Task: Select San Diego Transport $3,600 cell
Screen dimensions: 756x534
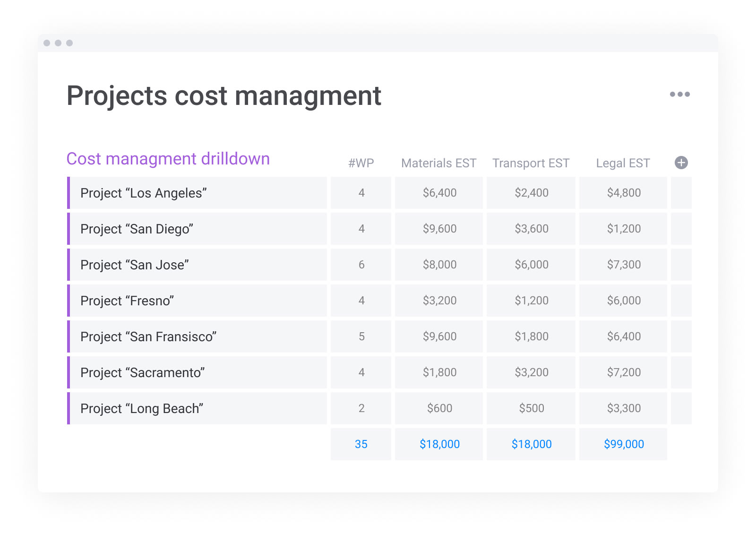Action: point(531,229)
